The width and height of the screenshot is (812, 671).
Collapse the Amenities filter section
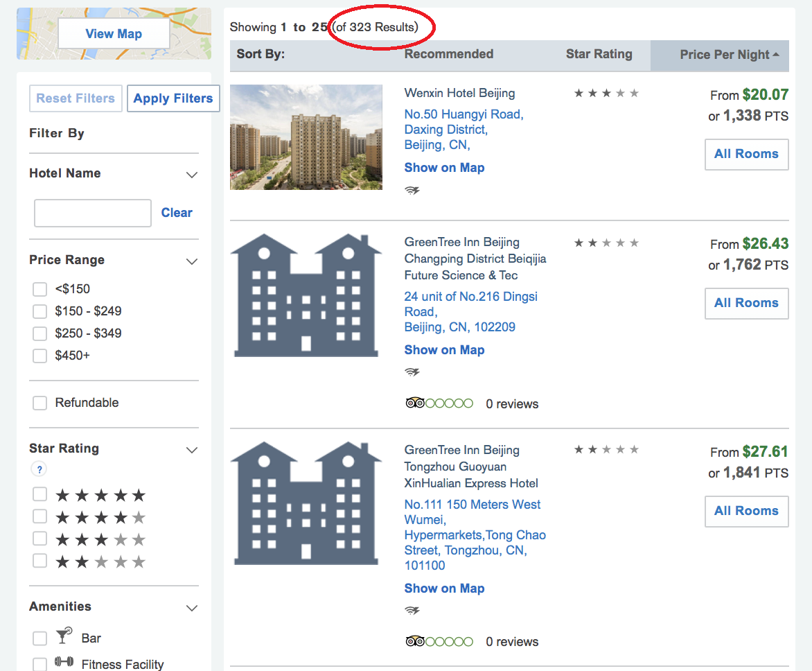pos(192,608)
